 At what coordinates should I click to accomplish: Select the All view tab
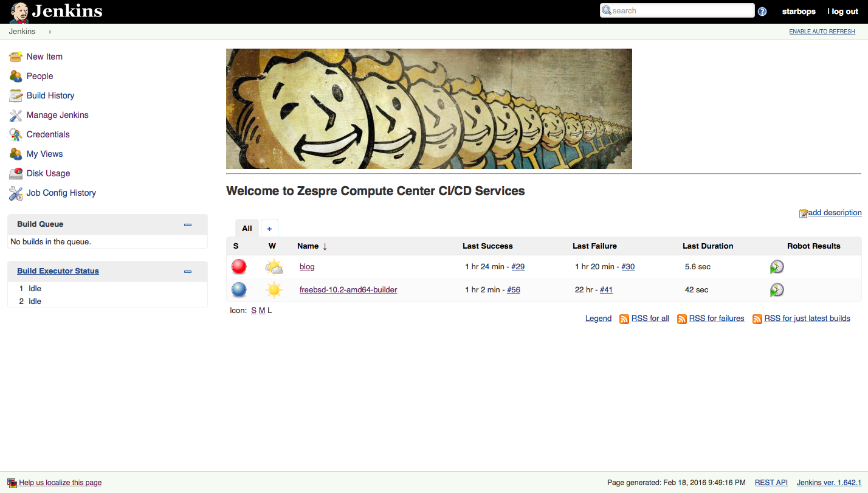(x=247, y=229)
